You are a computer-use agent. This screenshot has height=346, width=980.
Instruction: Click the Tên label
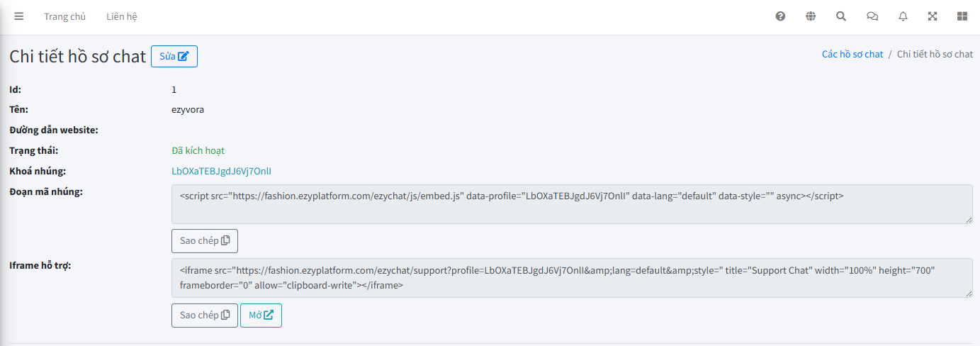coord(18,110)
